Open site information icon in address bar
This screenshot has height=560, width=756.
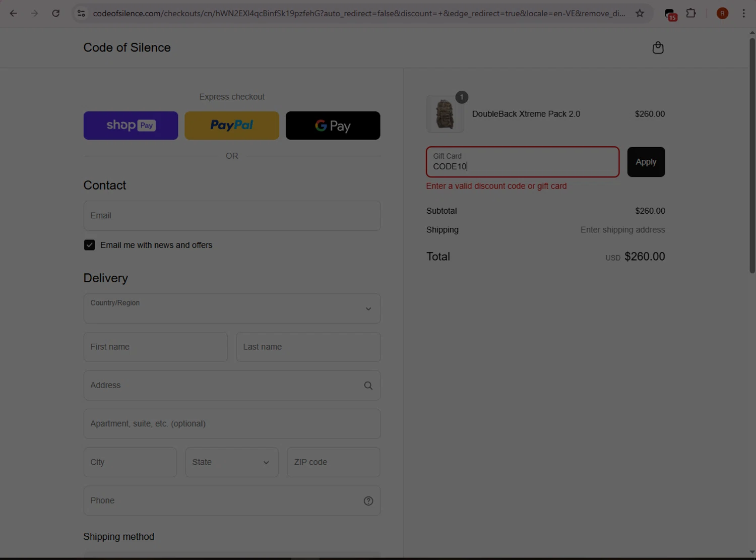click(81, 14)
